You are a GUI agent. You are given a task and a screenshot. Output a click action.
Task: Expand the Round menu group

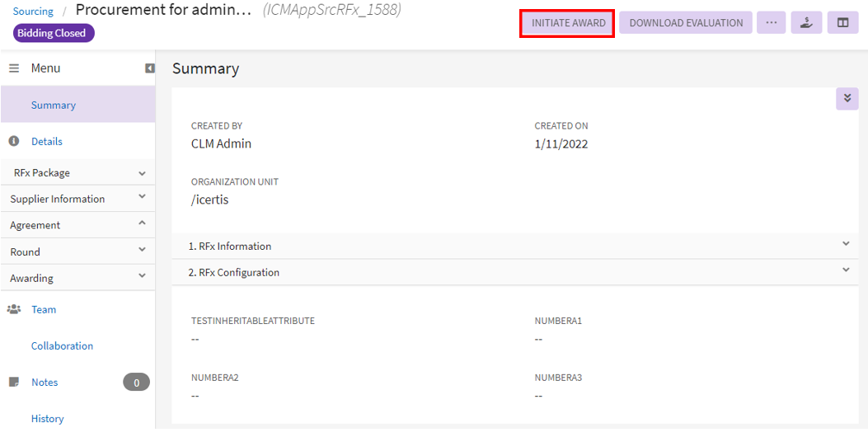pos(142,251)
